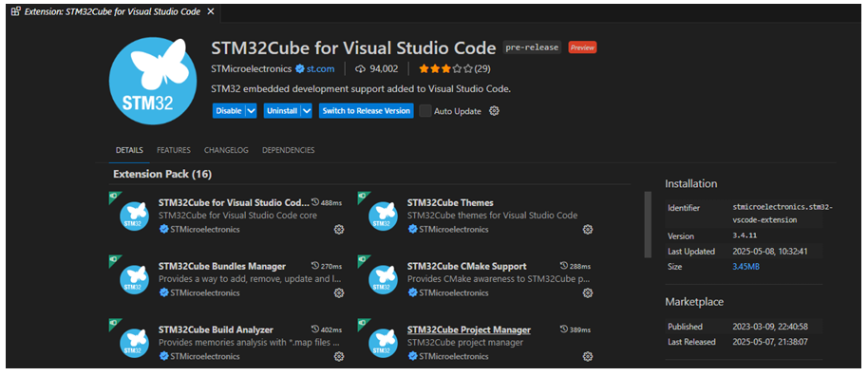Open manage gear for STM32Cube for Visual Studio Code core

point(339,229)
